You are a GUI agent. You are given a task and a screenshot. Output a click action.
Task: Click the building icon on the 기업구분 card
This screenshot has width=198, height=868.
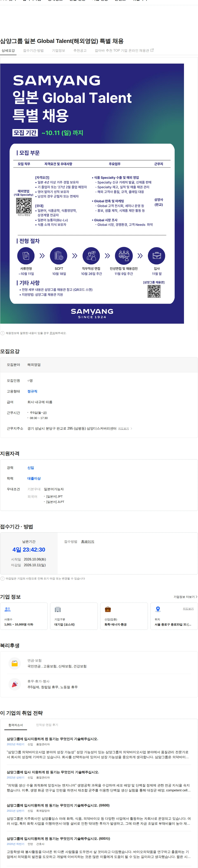[58, 609]
